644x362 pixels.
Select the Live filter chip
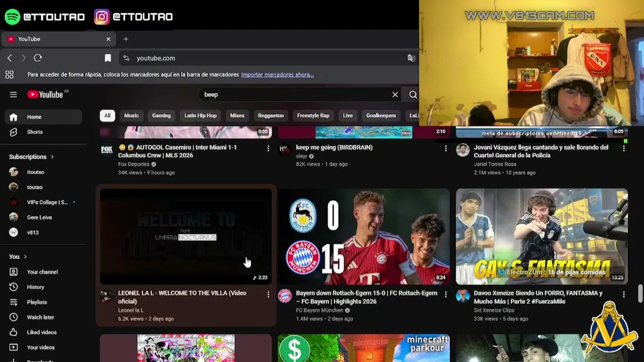click(348, 116)
